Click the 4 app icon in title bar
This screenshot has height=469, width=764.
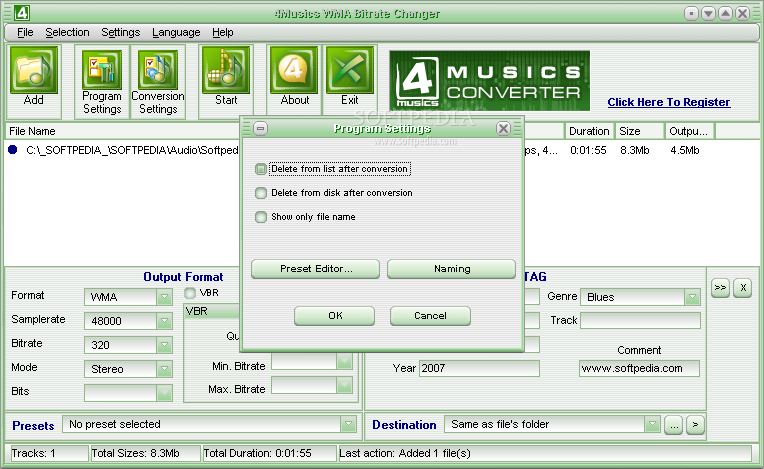pyautogui.click(x=21, y=13)
